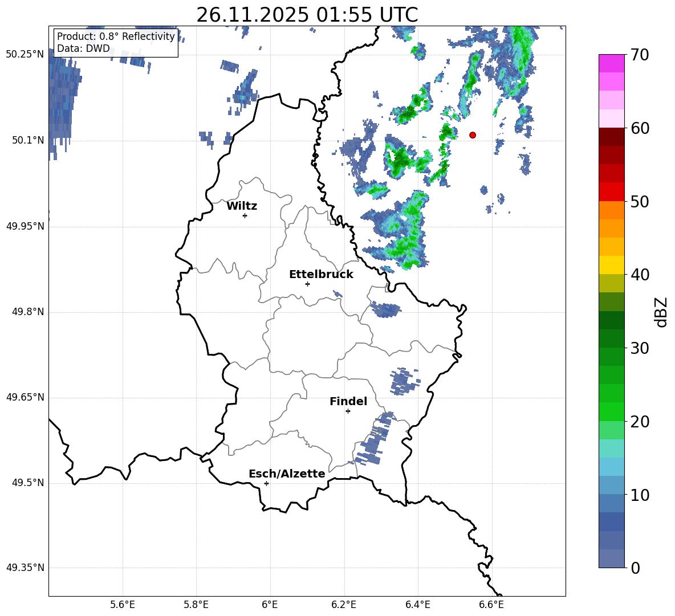The width and height of the screenshot is (675, 616).
Task: Click the 5.6°E longitude label
Action: point(123,605)
